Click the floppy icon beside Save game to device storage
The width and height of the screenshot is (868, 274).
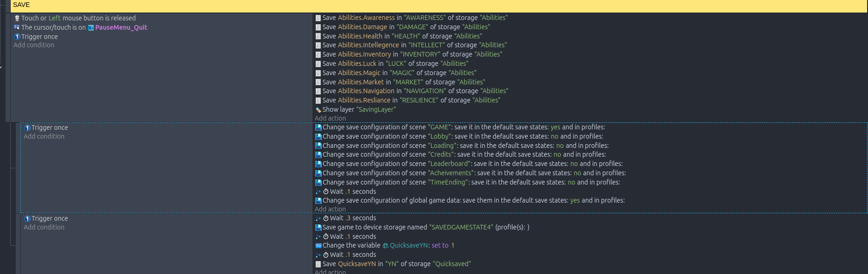point(318,228)
